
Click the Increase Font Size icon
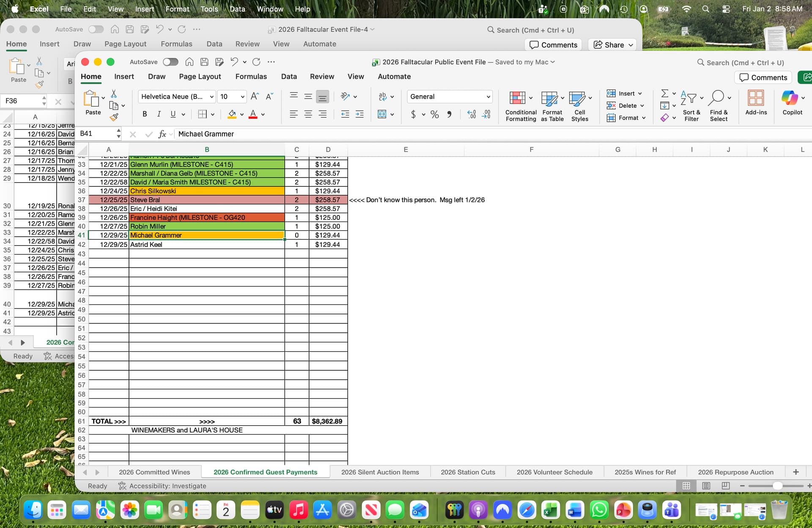point(254,96)
